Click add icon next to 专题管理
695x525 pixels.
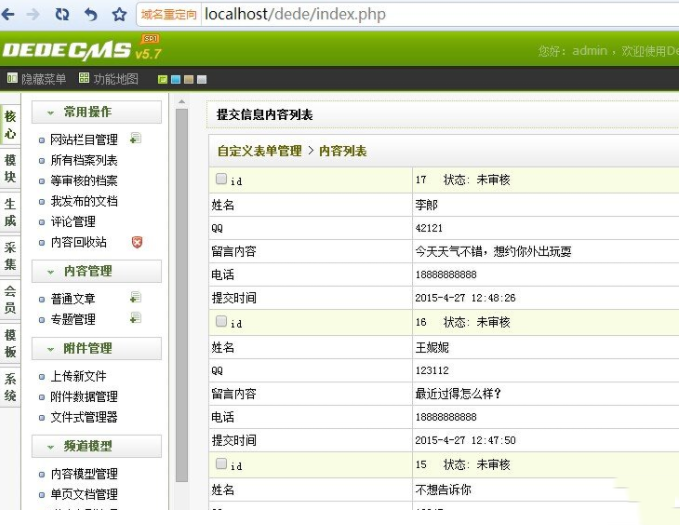point(135,319)
